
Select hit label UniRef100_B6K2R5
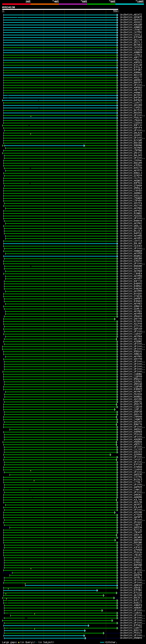[131, 163]
